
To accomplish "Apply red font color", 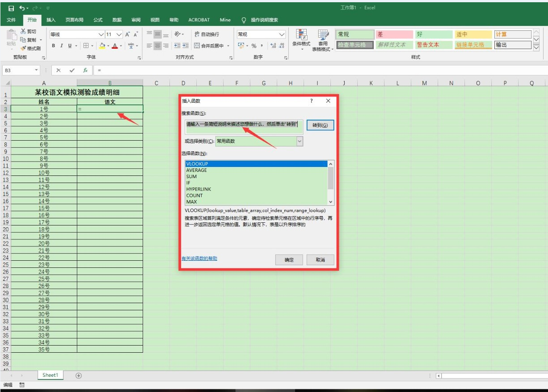I will click(x=115, y=46).
